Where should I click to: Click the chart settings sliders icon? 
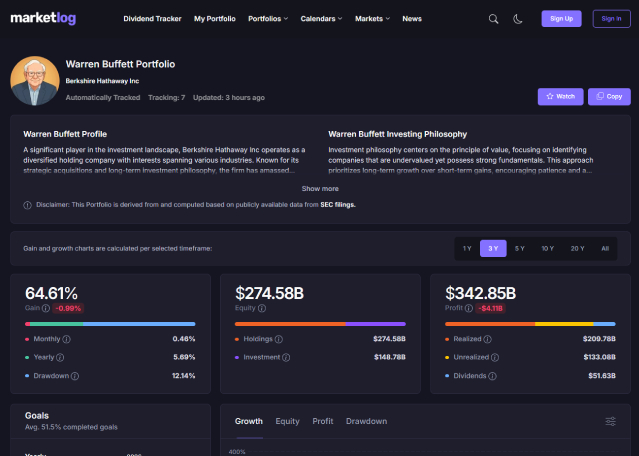click(x=610, y=421)
